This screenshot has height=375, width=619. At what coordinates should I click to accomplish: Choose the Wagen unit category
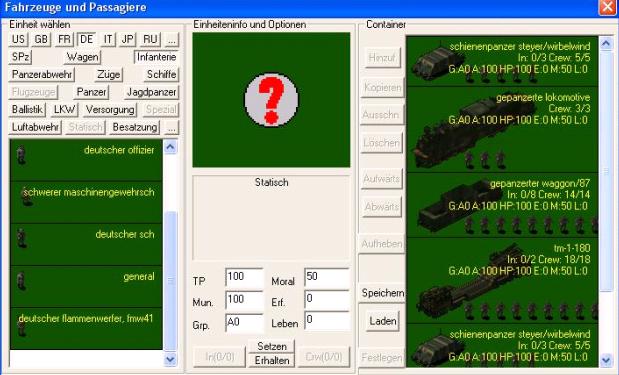[x=82, y=57]
